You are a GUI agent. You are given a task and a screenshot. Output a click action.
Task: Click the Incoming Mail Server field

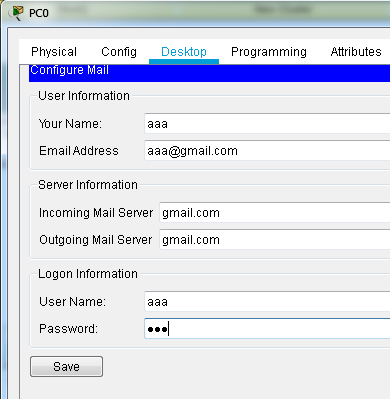tap(275, 212)
